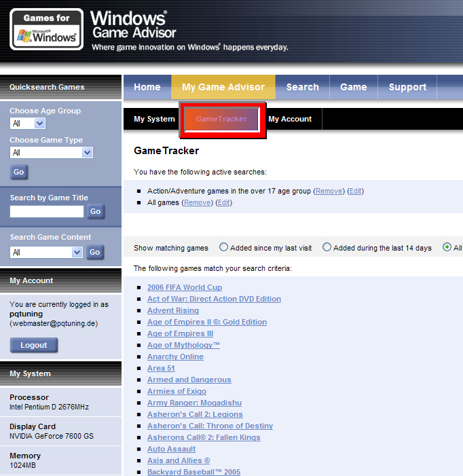The image size is (463, 476).
Task: Open the Armies of Exigo link
Action: click(177, 391)
